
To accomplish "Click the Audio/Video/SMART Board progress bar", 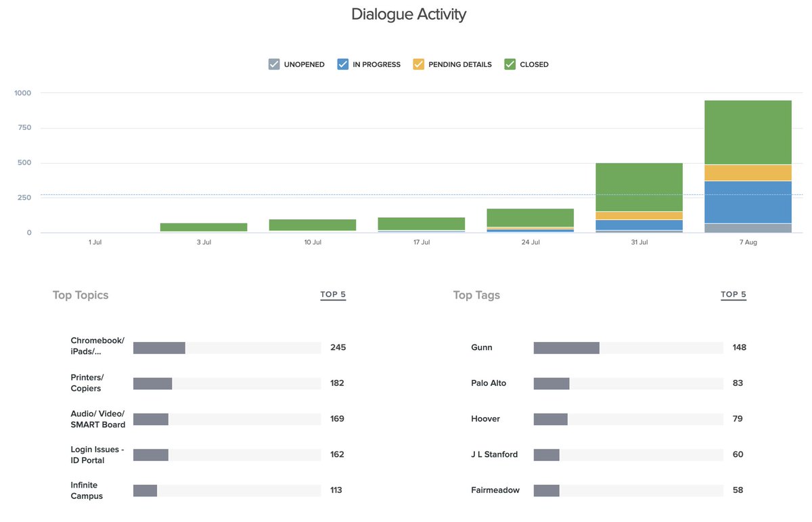I will coord(227,419).
